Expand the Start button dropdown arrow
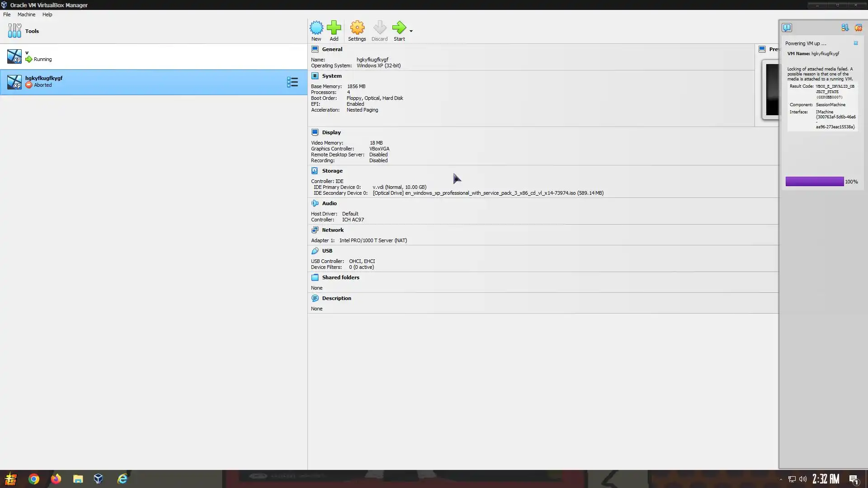The width and height of the screenshot is (868, 488). coord(411,31)
